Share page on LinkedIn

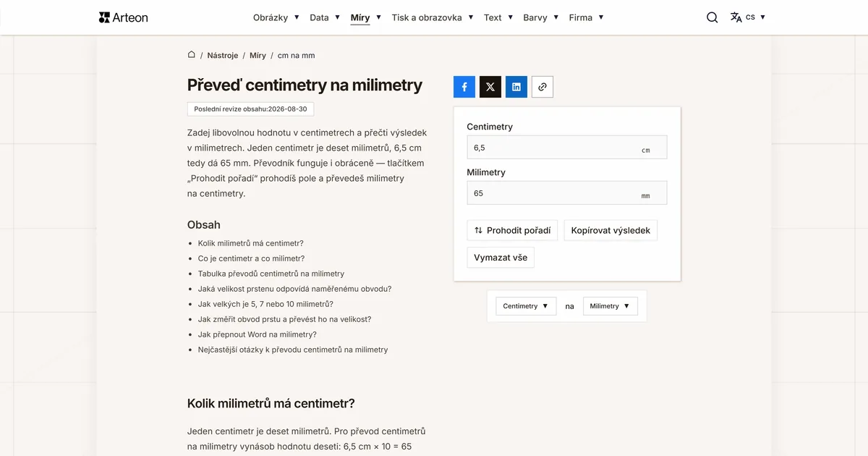[x=516, y=87]
